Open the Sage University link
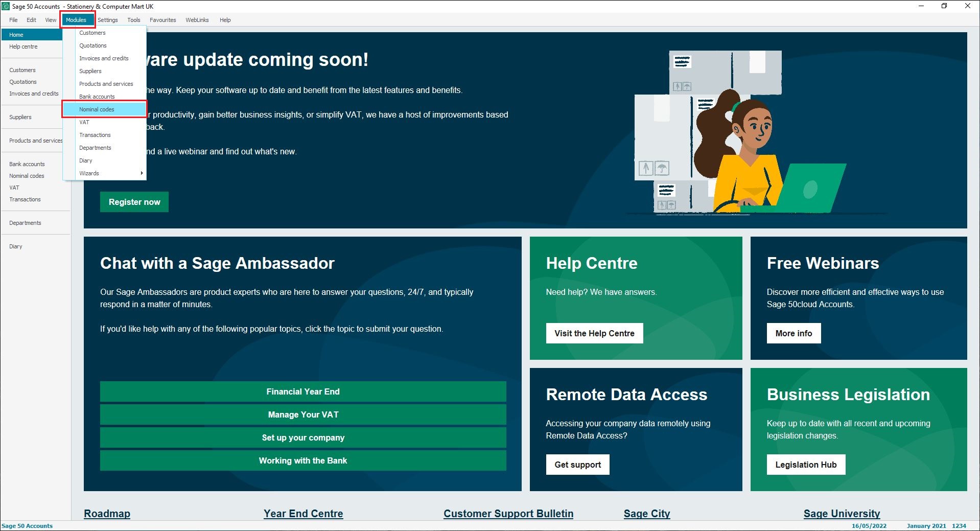This screenshot has width=980, height=531. pyautogui.click(x=842, y=514)
